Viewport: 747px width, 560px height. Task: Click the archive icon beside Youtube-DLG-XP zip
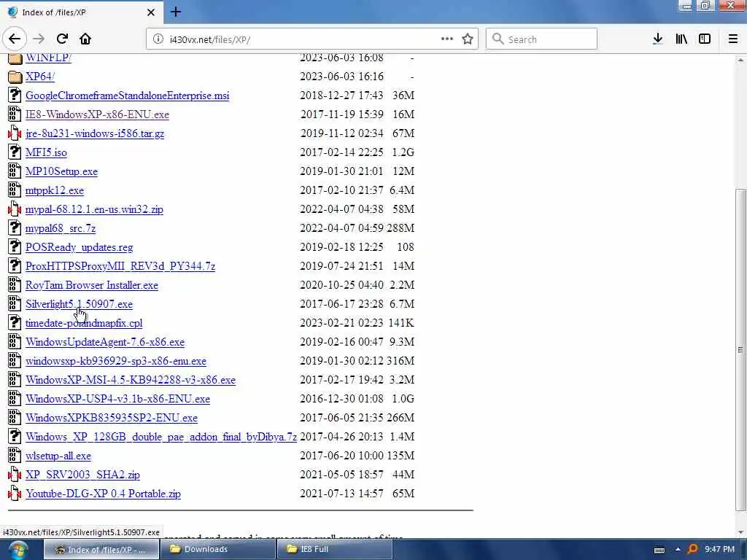point(15,494)
